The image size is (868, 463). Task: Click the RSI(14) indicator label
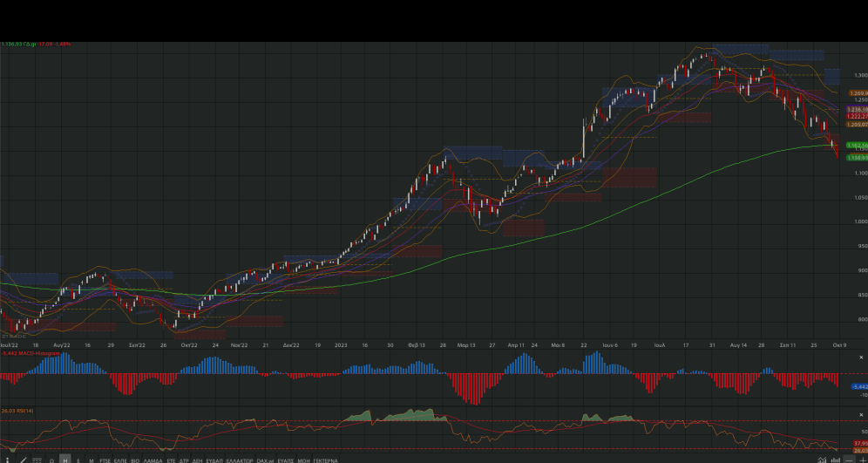pos(24,411)
